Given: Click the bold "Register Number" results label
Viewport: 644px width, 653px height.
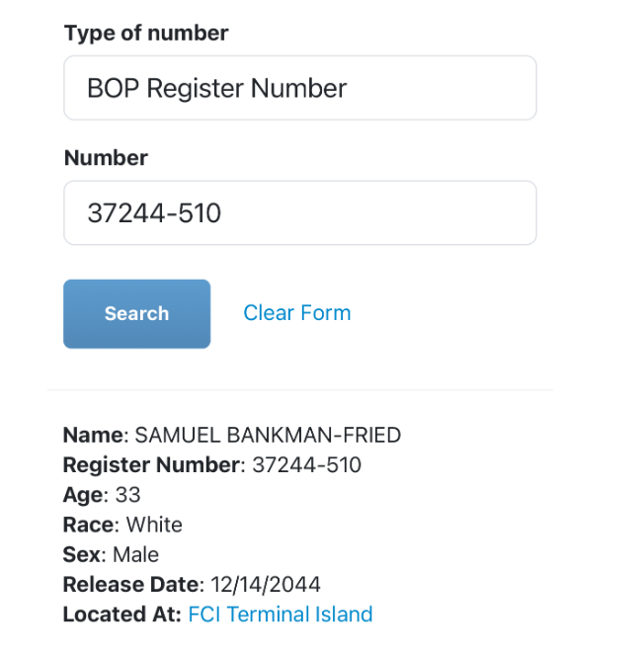Looking at the screenshot, I should click(152, 464).
